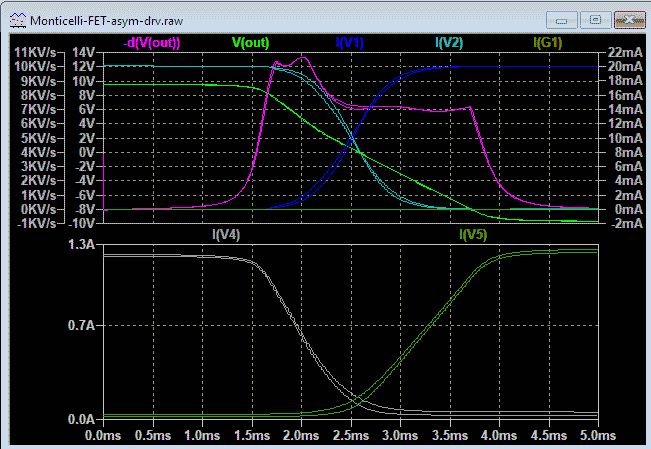651x449 pixels.
Task: Click the 22mA right axis label
Action: (625, 52)
